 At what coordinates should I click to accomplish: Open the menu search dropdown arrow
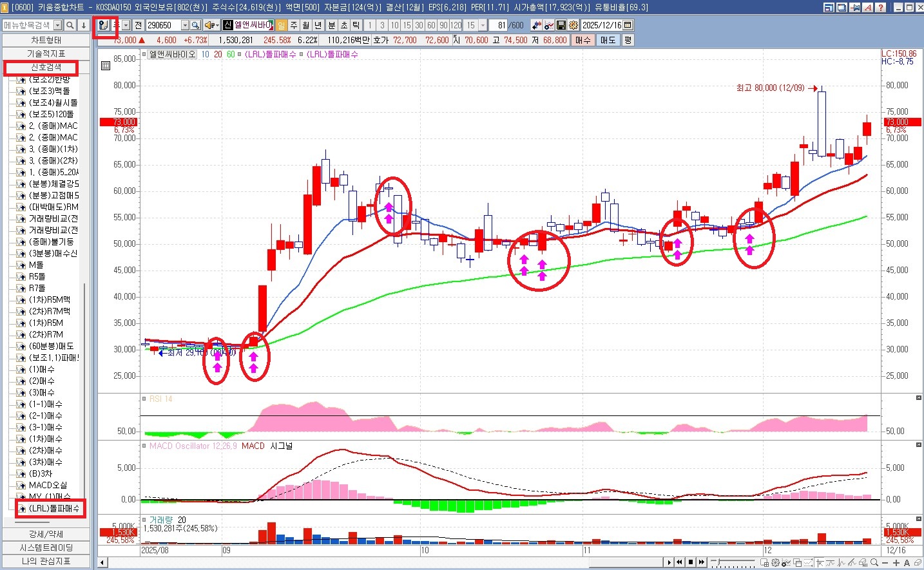click(58, 25)
